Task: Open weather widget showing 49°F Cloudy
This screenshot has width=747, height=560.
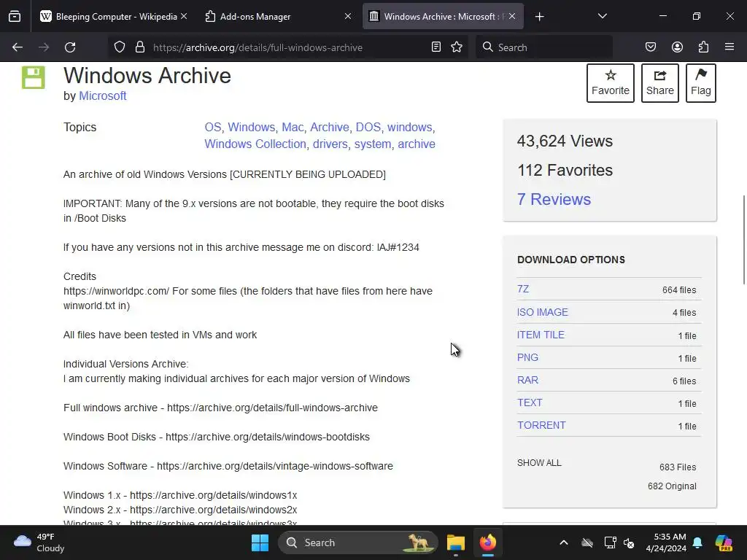Action: pos(39,542)
